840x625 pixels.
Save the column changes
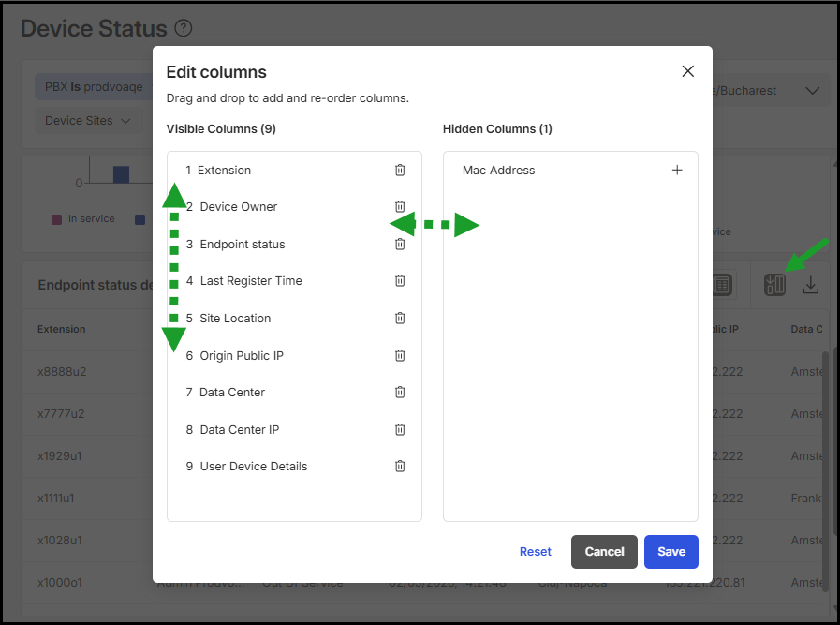671,552
